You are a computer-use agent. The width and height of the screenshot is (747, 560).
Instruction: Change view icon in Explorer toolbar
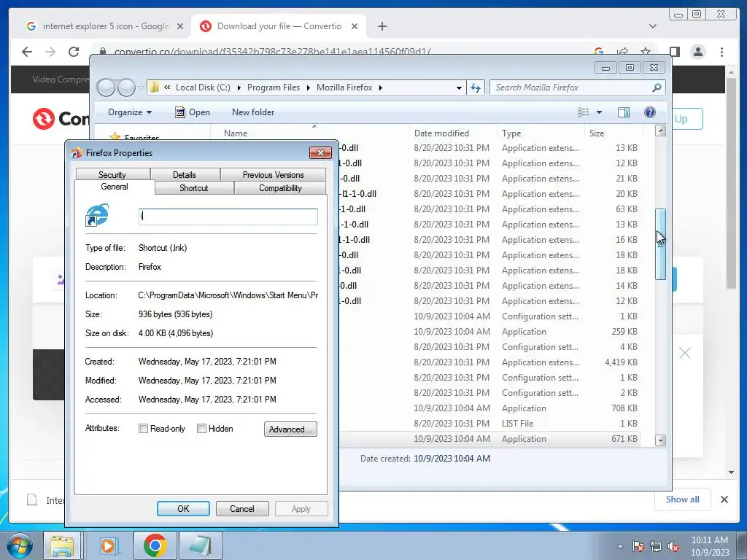tap(583, 112)
